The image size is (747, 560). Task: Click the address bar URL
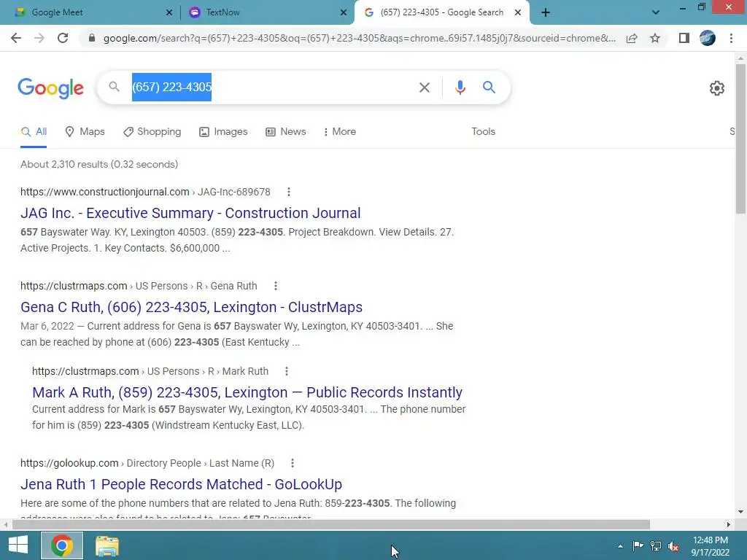click(359, 38)
